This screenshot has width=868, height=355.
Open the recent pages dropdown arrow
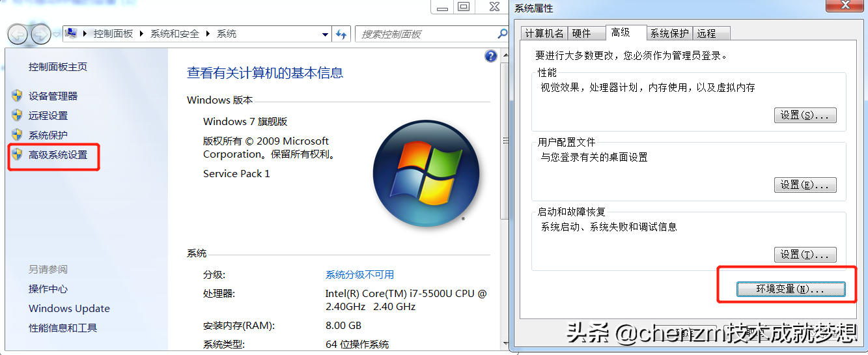(x=57, y=34)
